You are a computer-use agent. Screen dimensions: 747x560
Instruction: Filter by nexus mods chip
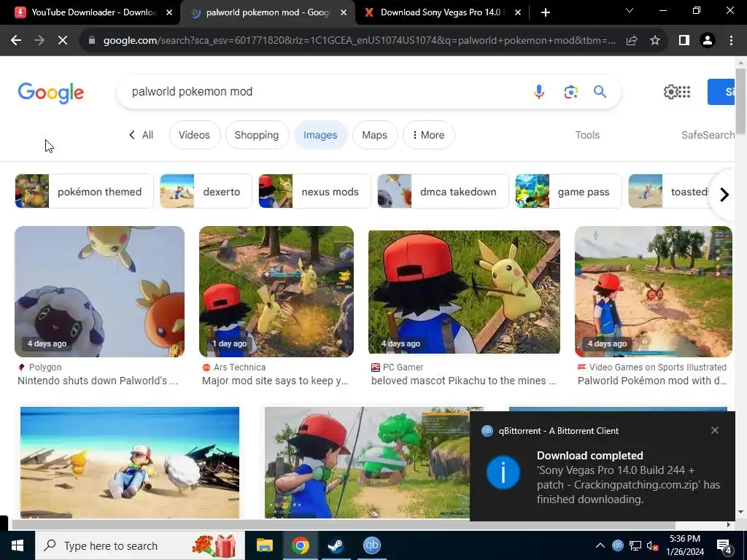click(x=314, y=192)
